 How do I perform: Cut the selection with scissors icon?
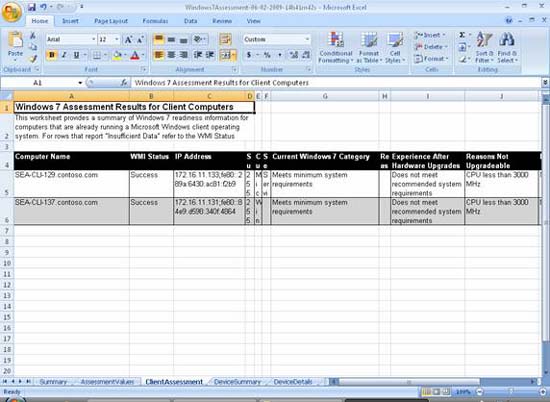point(33,35)
